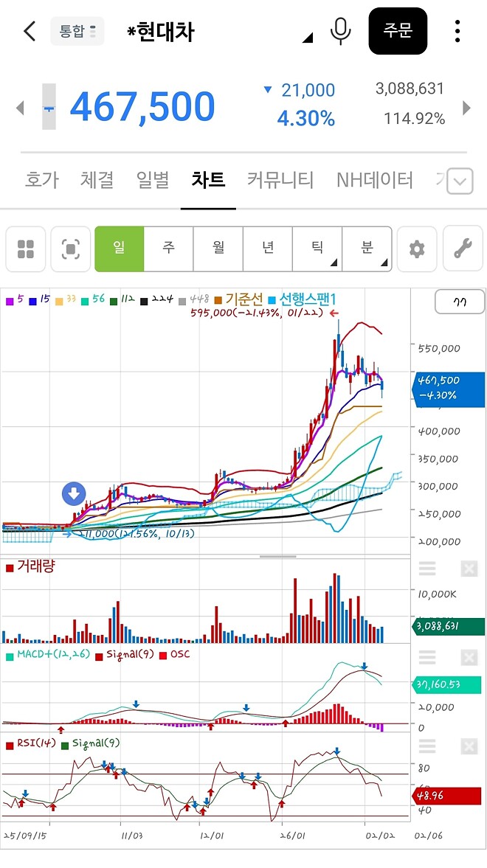Tap the blue circled down-arrow marker

(x=74, y=494)
